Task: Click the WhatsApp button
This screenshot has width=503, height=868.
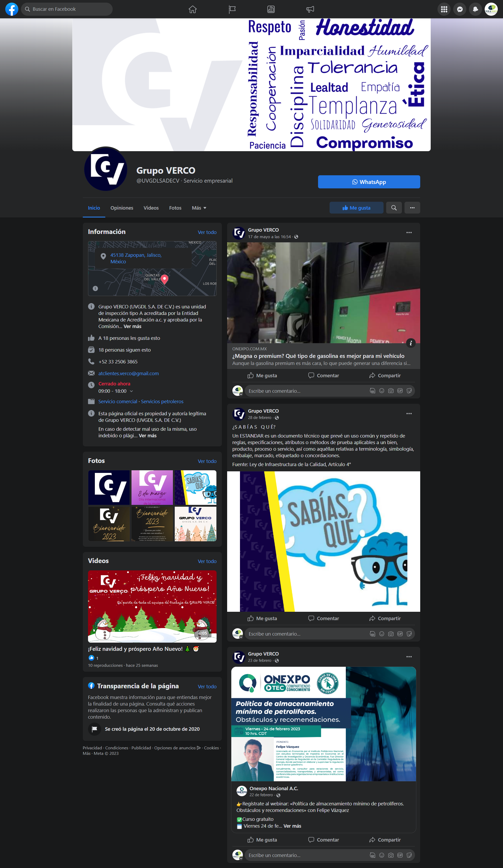Action: coord(369,182)
